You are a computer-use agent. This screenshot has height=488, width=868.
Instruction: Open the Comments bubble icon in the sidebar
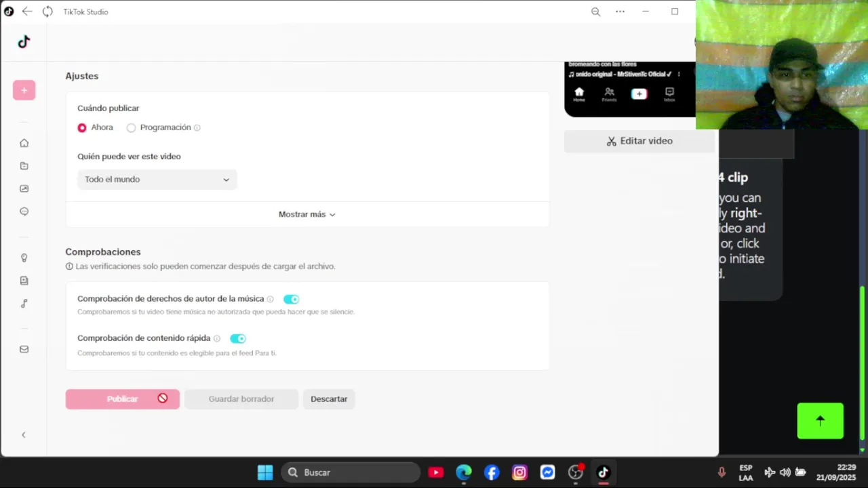[x=24, y=211]
